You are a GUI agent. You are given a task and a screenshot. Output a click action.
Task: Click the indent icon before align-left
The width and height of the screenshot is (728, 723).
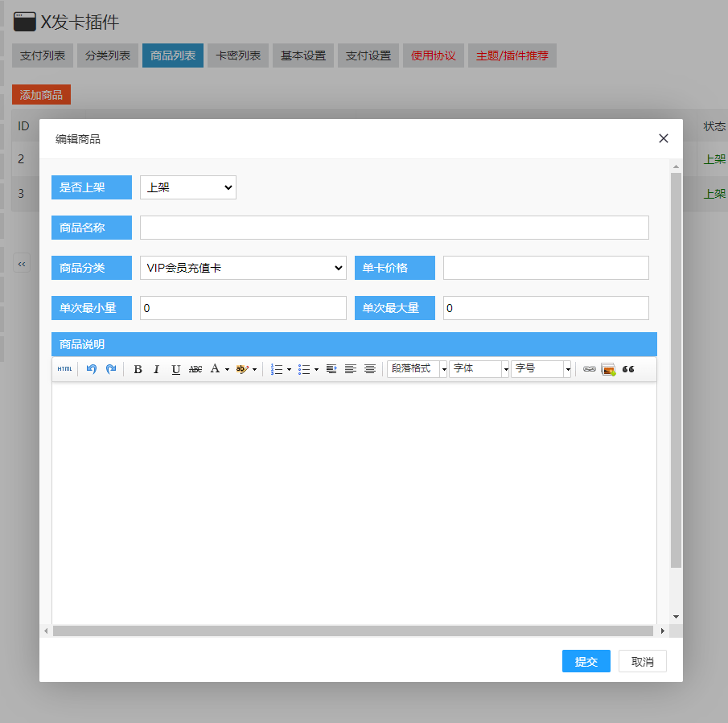pos(331,369)
